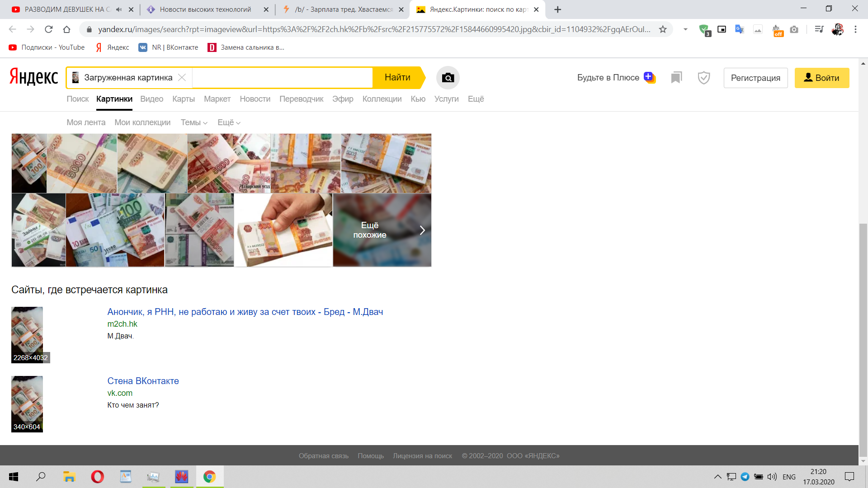Expand the Ещё dropdown under Моя лента

229,122
